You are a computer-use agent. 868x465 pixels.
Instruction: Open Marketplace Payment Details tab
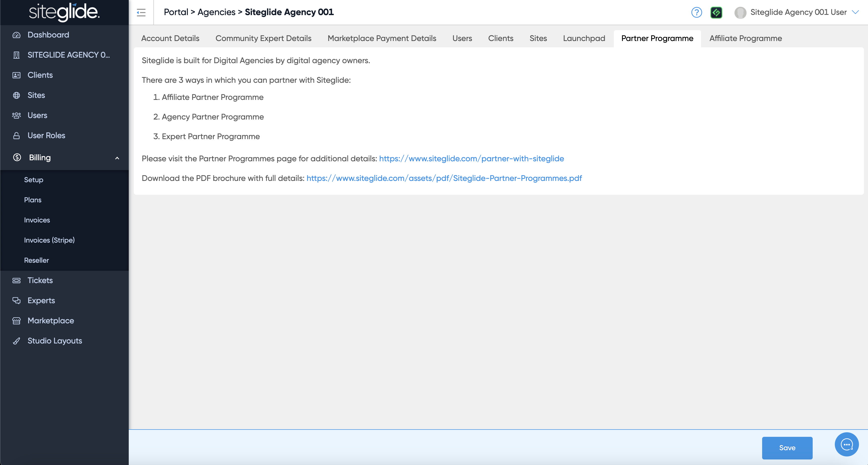[381, 38]
